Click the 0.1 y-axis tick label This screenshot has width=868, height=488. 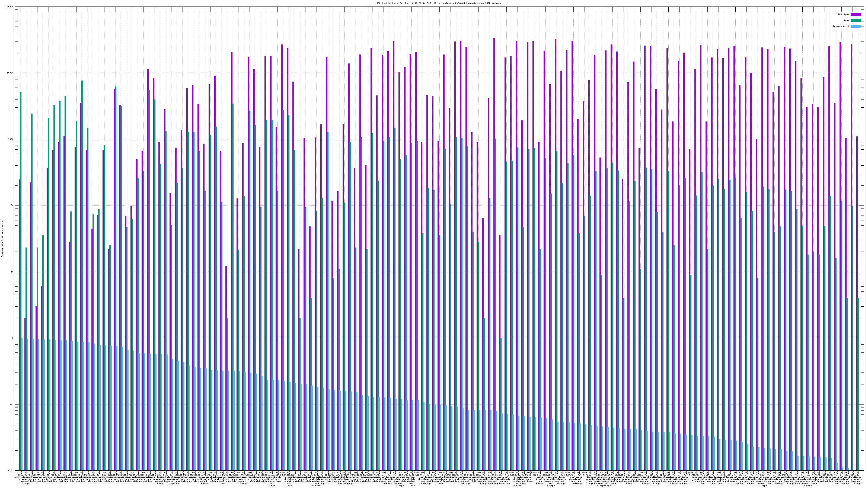pos(11,404)
